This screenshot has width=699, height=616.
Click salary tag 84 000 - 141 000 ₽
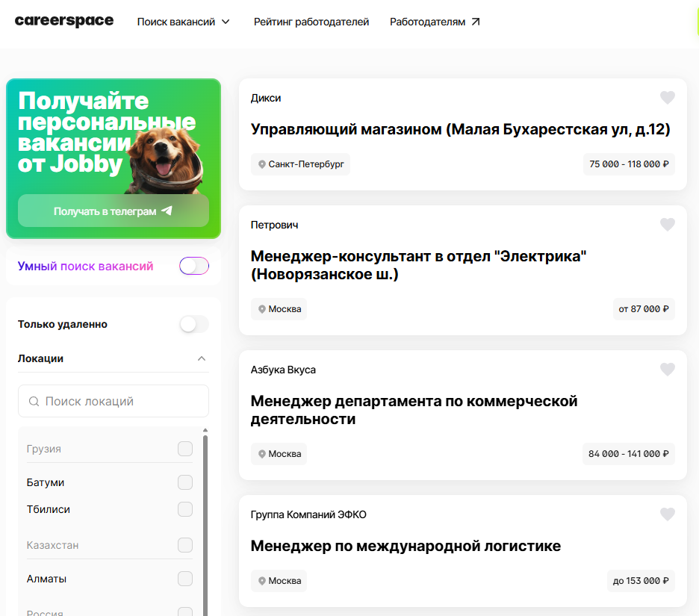coord(629,454)
